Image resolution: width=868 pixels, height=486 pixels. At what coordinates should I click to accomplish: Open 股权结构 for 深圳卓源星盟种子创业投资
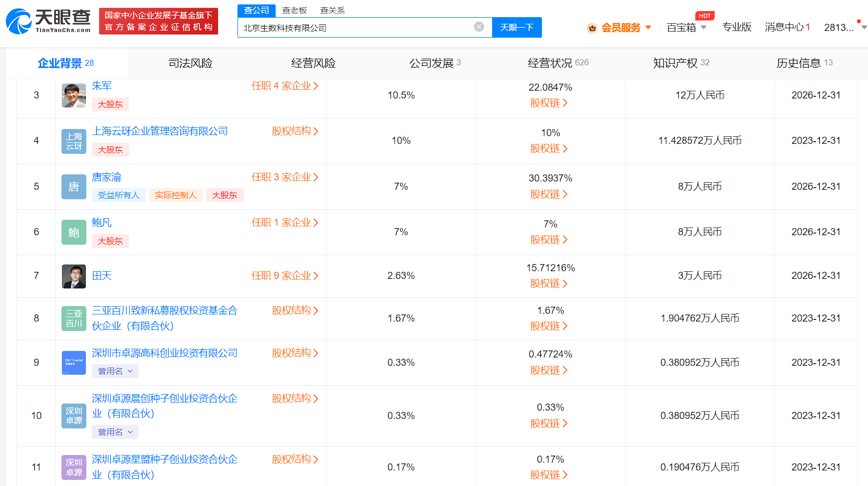[295, 459]
